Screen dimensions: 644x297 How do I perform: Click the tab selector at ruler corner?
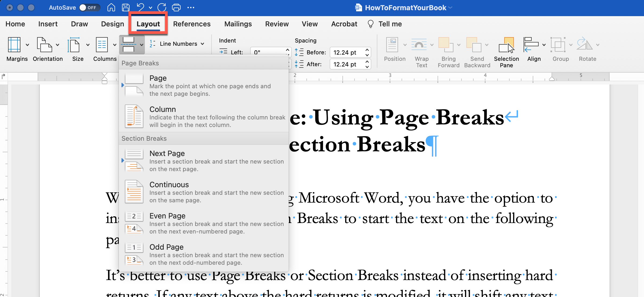pyautogui.click(x=3, y=76)
